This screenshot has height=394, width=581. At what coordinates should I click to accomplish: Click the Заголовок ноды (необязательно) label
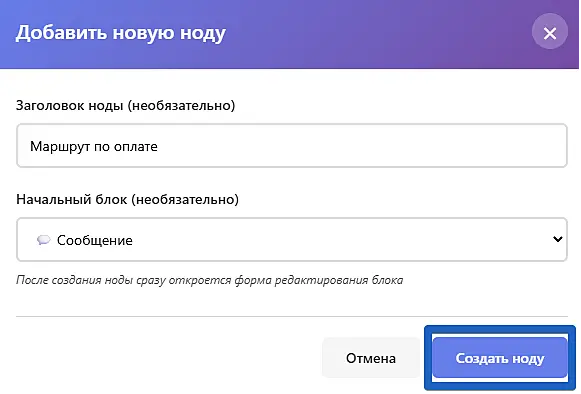(x=125, y=105)
